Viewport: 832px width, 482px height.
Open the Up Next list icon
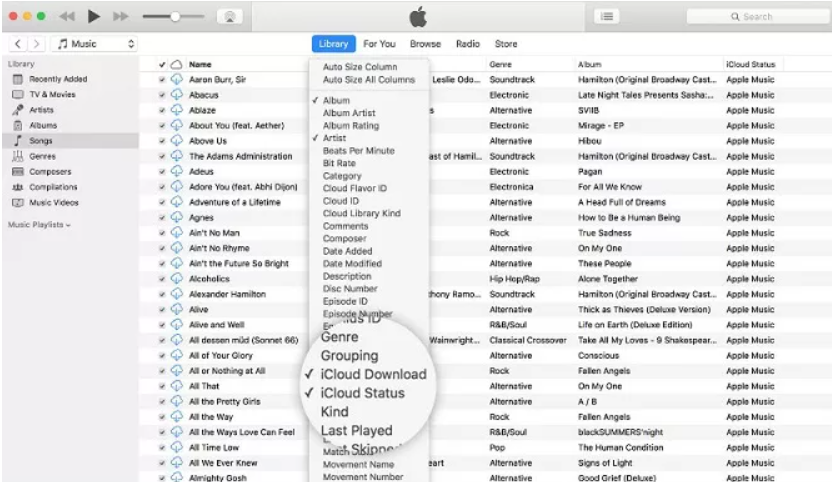coord(606,16)
